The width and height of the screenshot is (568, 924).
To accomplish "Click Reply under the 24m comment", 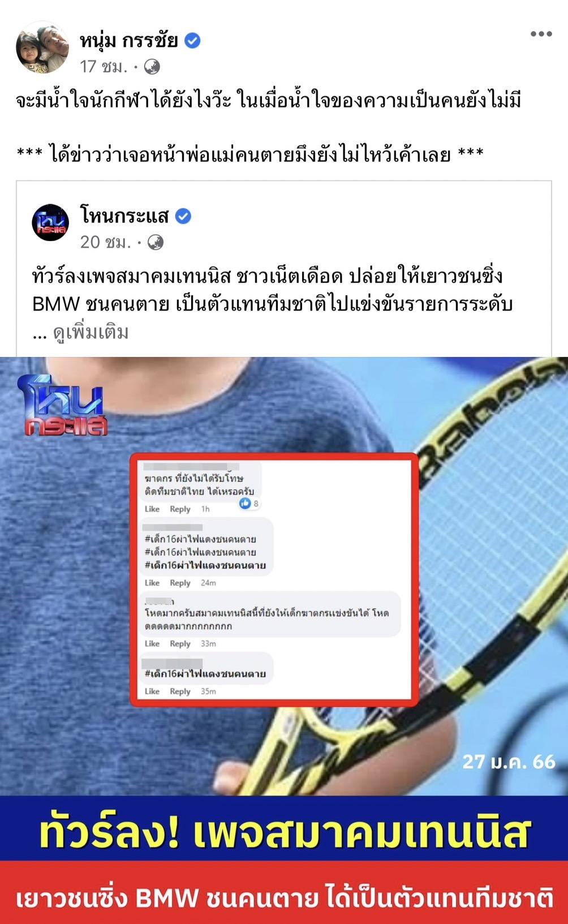I will point(180,583).
